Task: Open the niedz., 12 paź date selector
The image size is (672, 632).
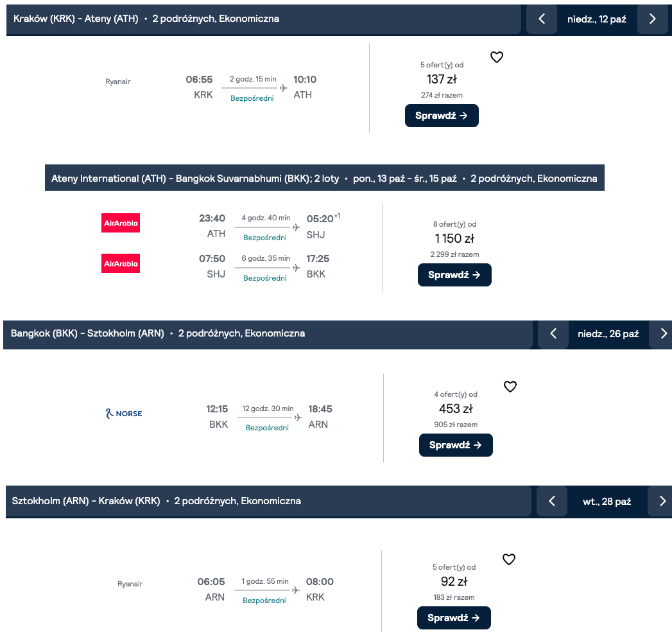Action: [x=596, y=19]
